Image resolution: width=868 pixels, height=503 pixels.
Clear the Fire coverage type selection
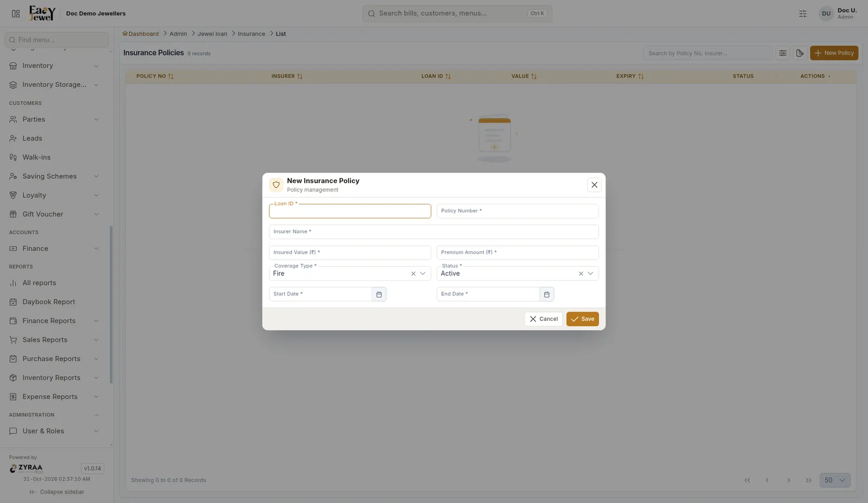(413, 274)
